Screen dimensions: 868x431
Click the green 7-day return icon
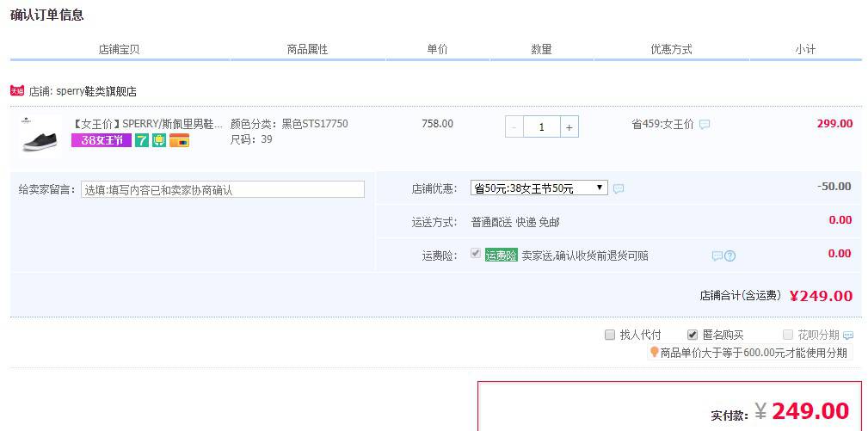tap(142, 140)
